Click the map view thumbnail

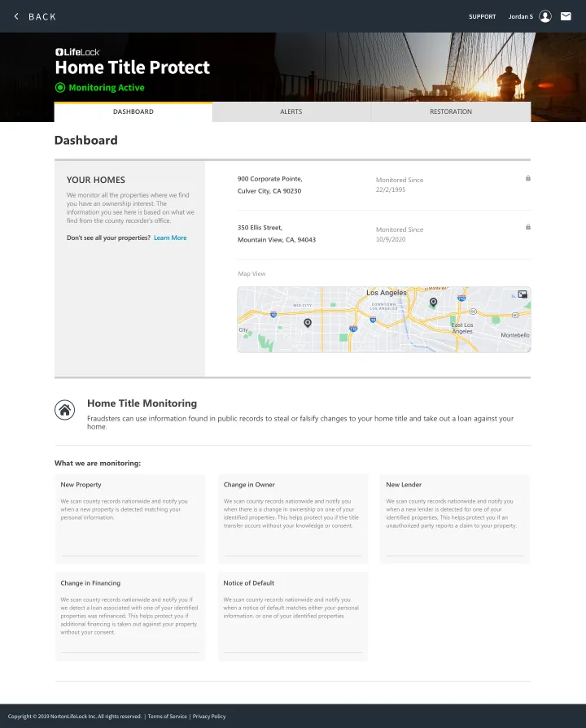384,320
